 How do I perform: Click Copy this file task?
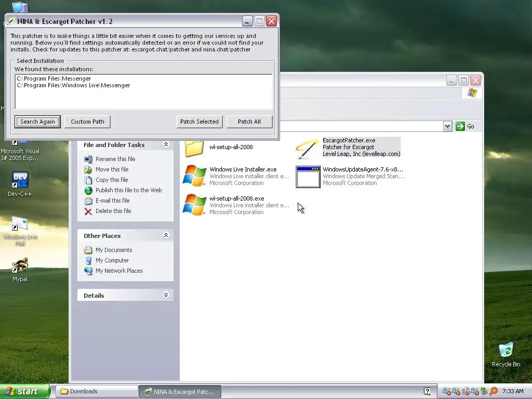click(x=112, y=180)
